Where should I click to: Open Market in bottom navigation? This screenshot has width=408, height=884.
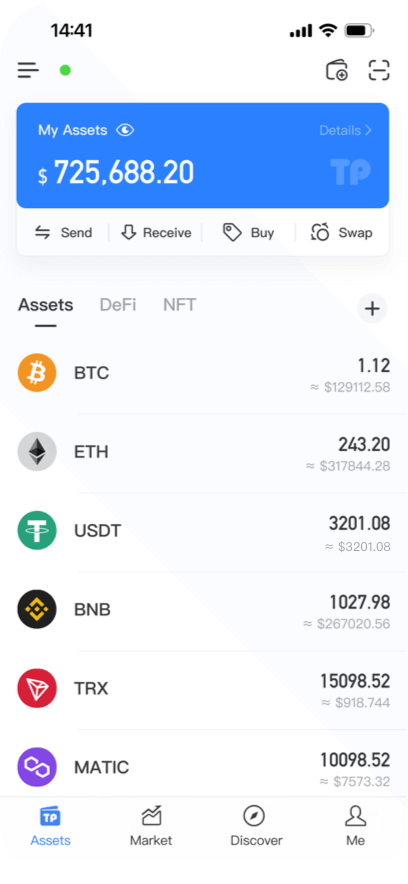(x=151, y=826)
